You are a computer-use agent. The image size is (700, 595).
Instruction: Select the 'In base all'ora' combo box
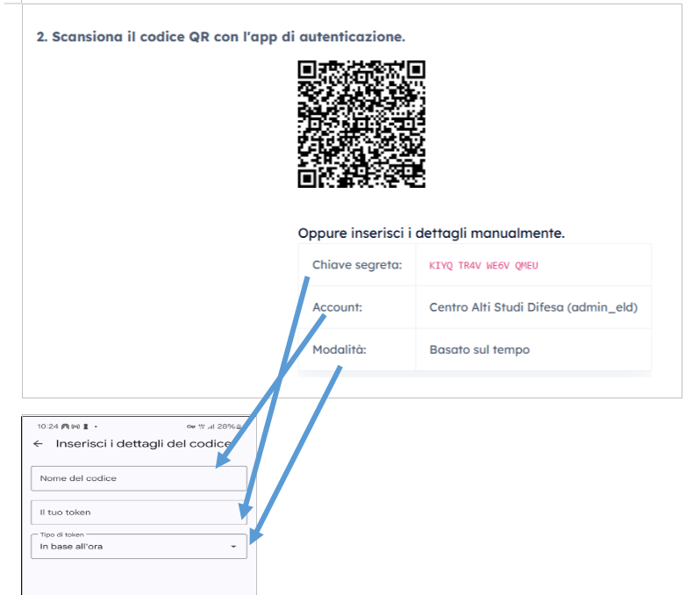139,547
